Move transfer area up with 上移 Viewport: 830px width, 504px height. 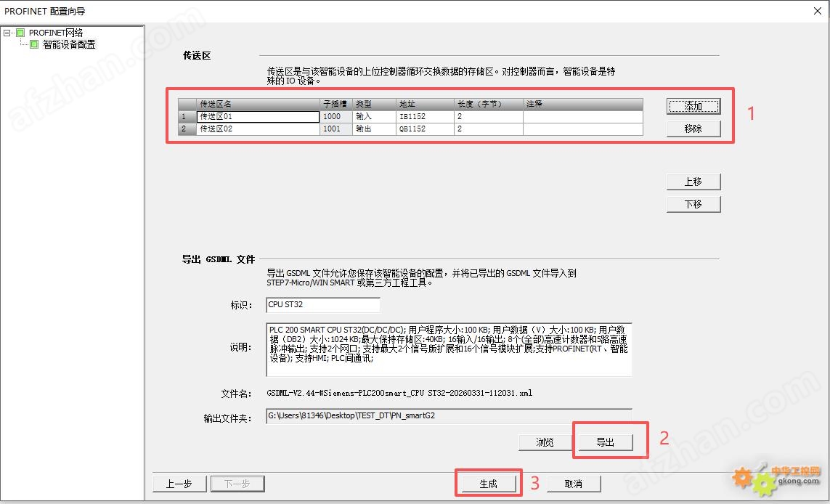tap(693, 182)
